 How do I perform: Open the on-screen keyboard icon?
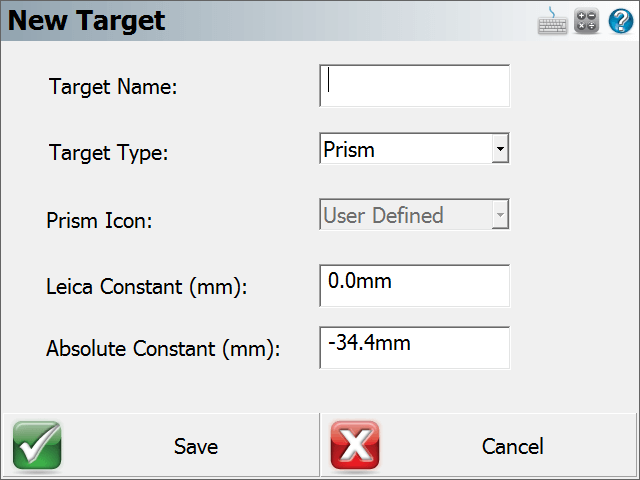pos(552,21)
